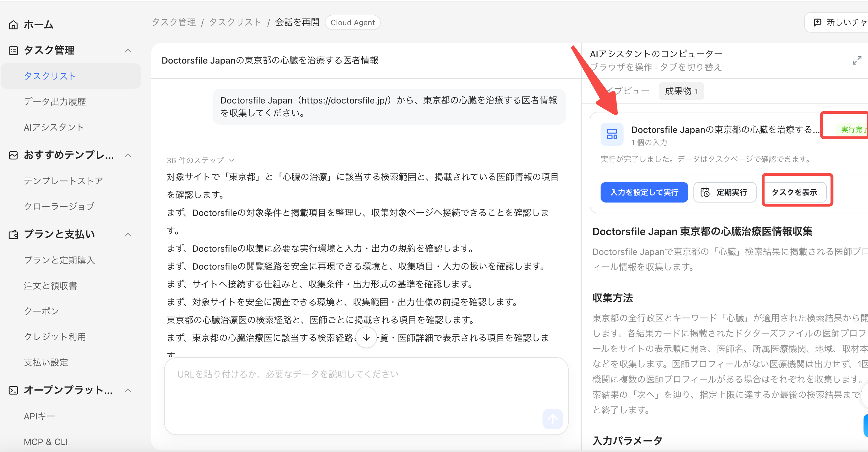
Task: Collapse the おすすめテンプレ section
Action: (x=128, y=155)
